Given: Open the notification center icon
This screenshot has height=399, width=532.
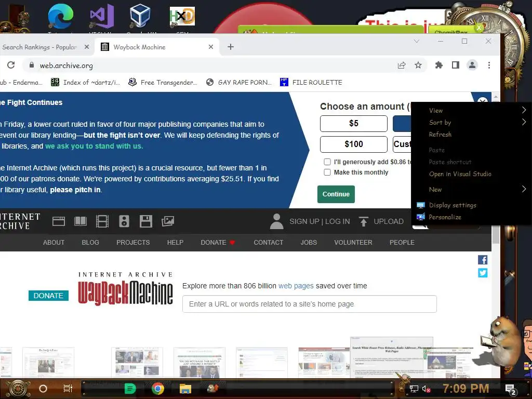Looking at the screenshot, I should click(x=510, y=390).
